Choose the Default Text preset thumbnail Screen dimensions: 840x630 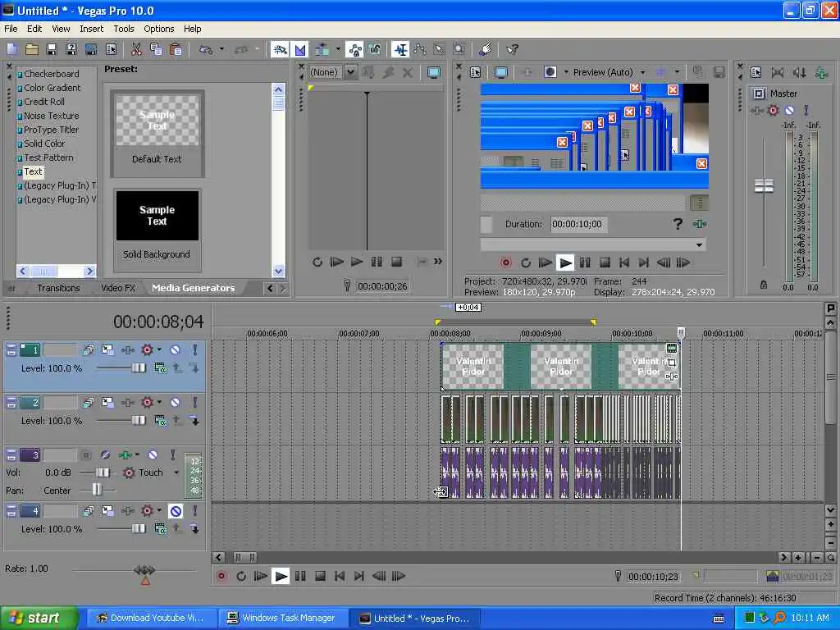157,121
